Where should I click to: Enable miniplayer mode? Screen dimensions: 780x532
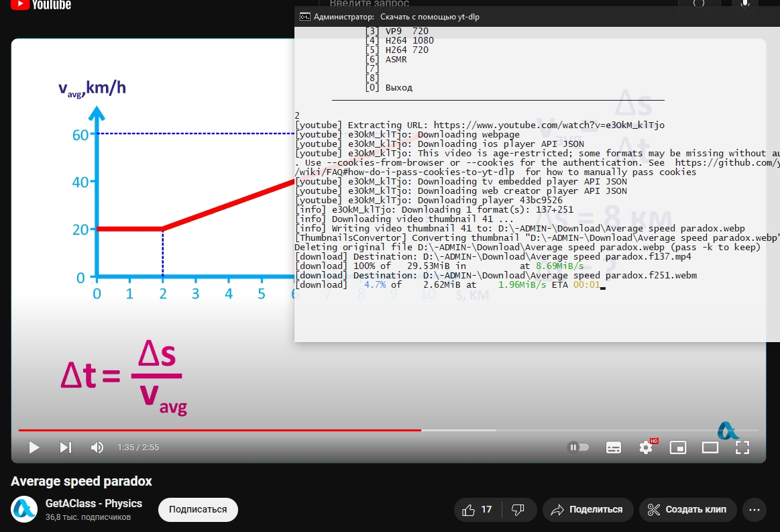678,447
